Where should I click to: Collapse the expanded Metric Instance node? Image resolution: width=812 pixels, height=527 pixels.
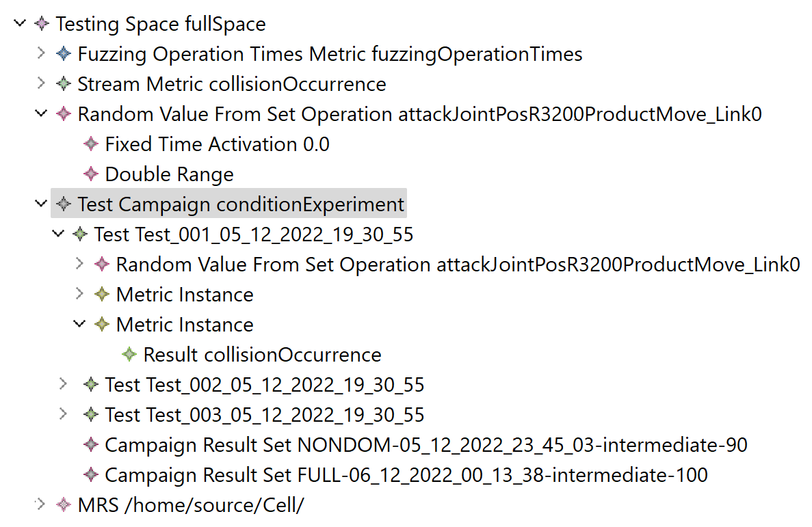[x=79, y=325]
